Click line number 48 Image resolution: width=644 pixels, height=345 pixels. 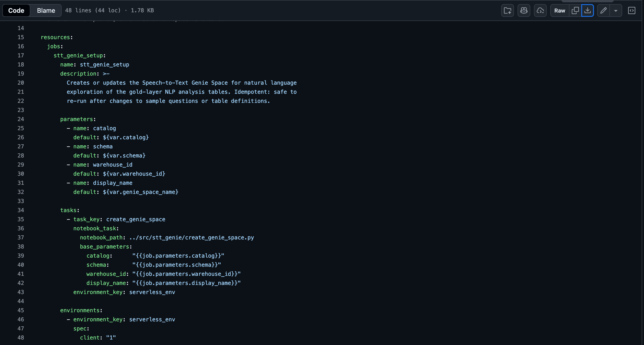point(21,338)
